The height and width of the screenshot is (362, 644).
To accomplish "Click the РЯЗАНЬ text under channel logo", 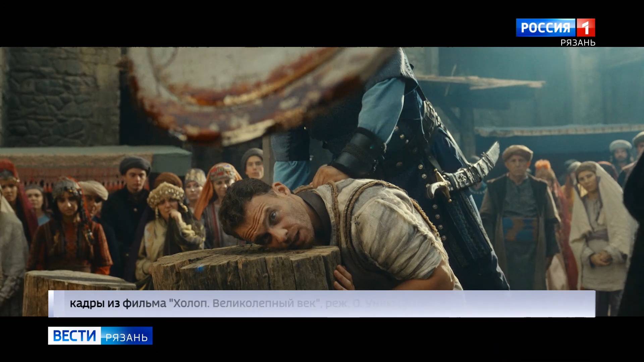I will point(578,43).
